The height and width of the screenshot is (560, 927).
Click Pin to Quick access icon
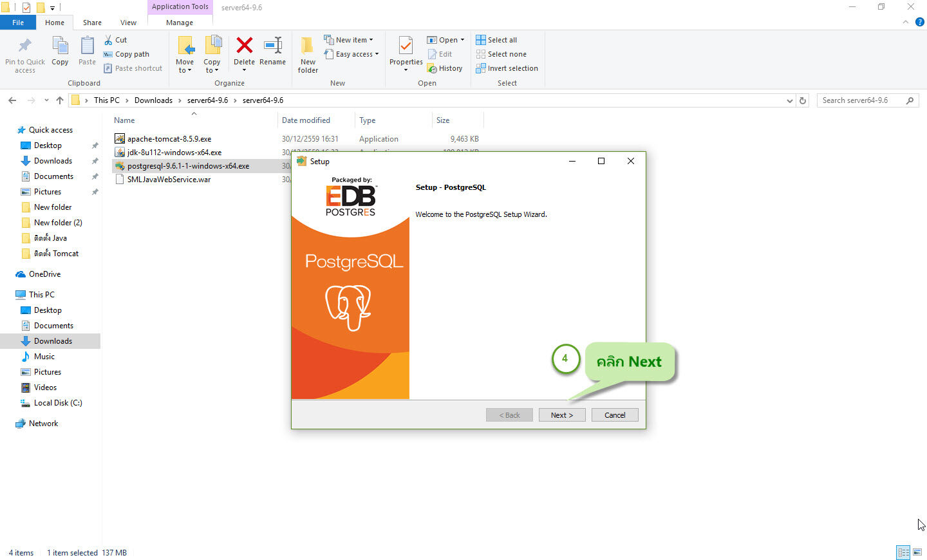pyautogui.click(x=24, y=45)
